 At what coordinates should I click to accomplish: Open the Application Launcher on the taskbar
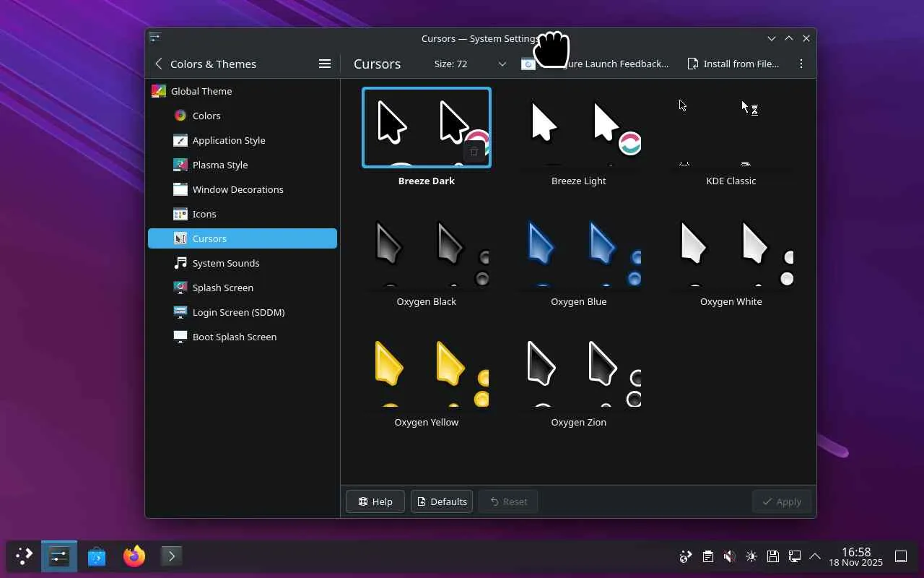[24, 556]
